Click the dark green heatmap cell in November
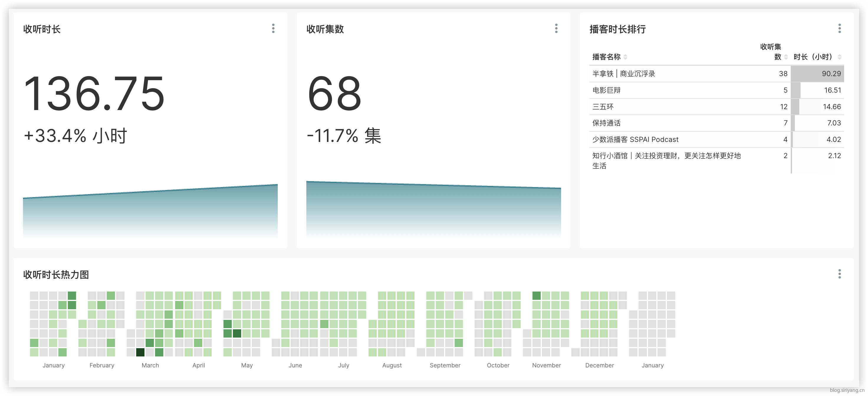This screenshot has height=396, width=868. pos(536,296)
